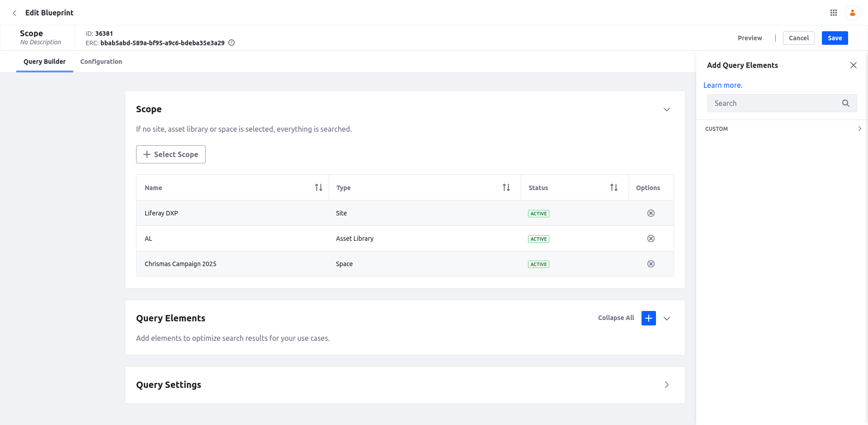The height and width of the screenshot is (425, 868).
Task: Select the Query Builder tab
Action: pos(44,62)
